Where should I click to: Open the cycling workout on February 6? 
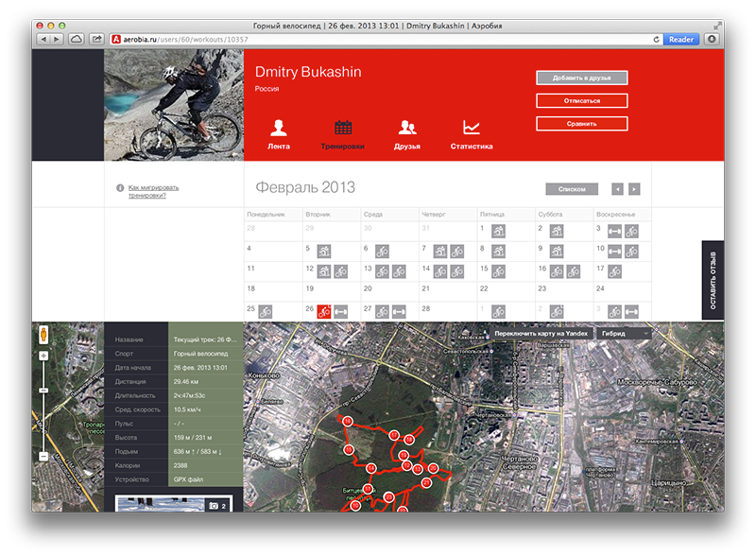(382, 252)
